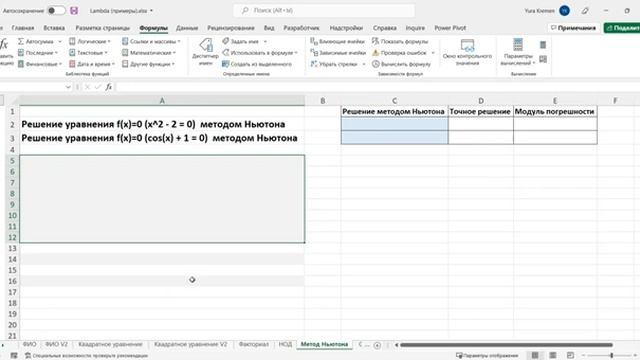This screenshot has width=640, height=360.
Task: Expand the Задать имя dropdown arrow
Action: click(265, 42)
